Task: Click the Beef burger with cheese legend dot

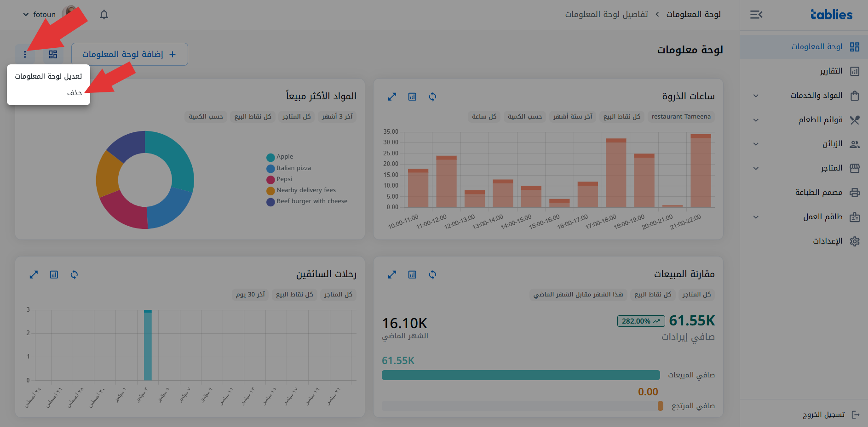Action: pyautogui.click(x=270, y=202)
